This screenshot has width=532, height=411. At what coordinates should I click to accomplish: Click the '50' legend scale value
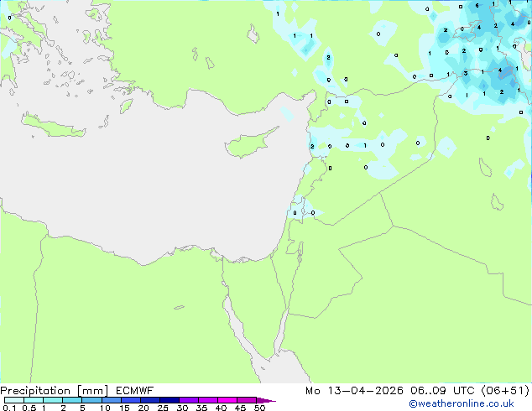coord(259,408)
